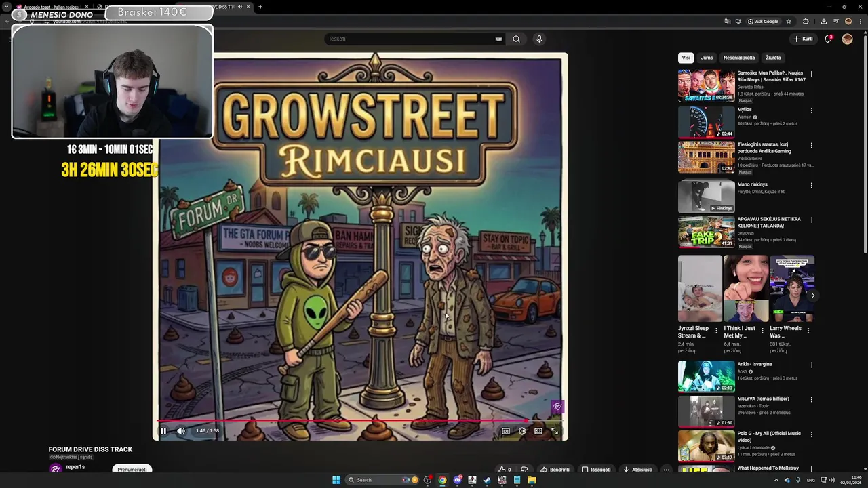Enter fullscreen on the video player
Viewport: 868px width, 488px height.
point(555,431)
